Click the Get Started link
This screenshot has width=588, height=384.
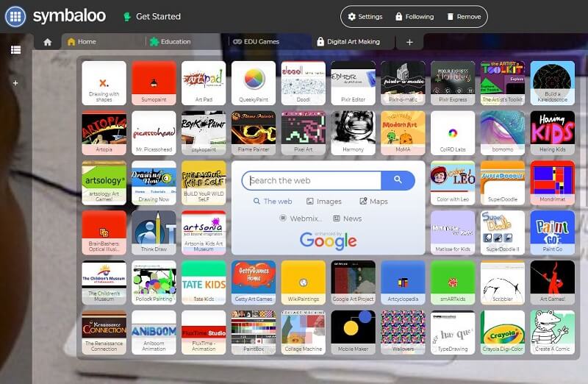coord(153,16)
